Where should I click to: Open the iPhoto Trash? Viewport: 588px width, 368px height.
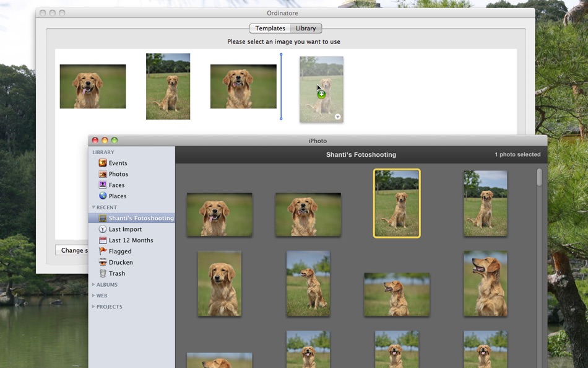[x=112, y=273]
